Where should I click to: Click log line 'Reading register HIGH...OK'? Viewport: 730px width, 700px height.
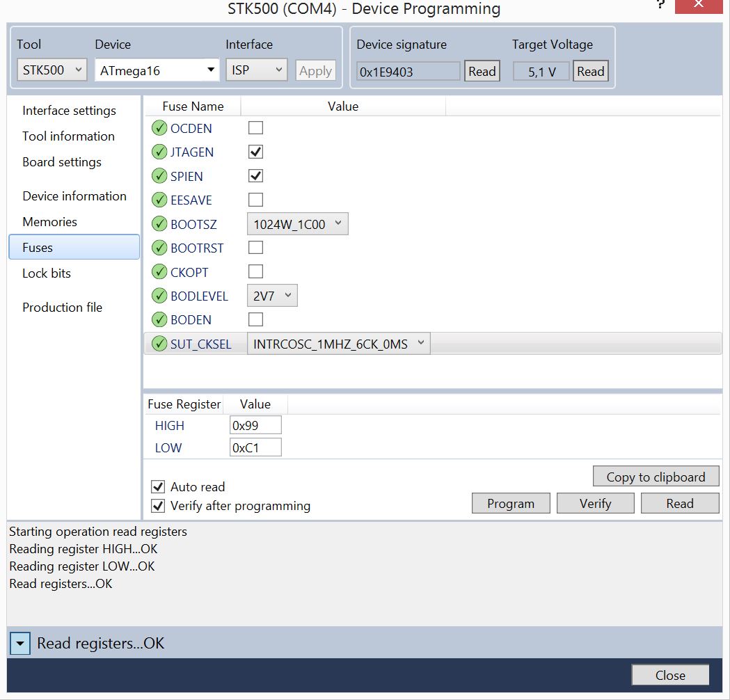[x=84, y=549]
